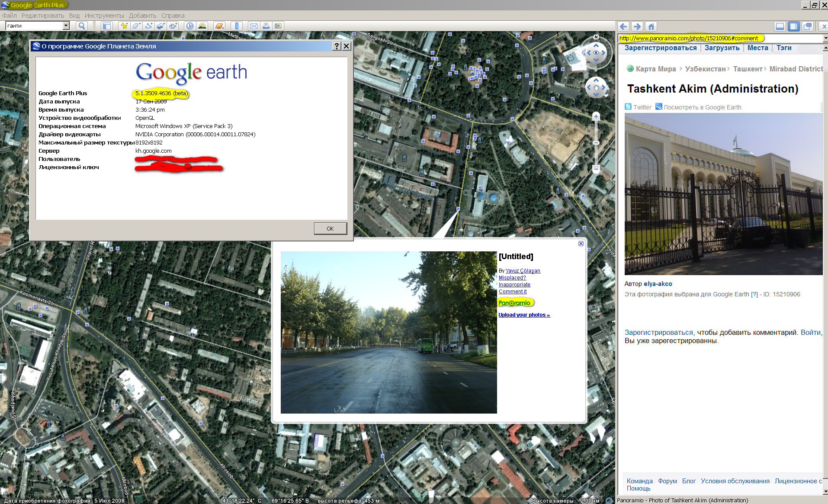Select the side-split browser layout
828x504 pixels.
pyautogui.click(x=794, y=26)
